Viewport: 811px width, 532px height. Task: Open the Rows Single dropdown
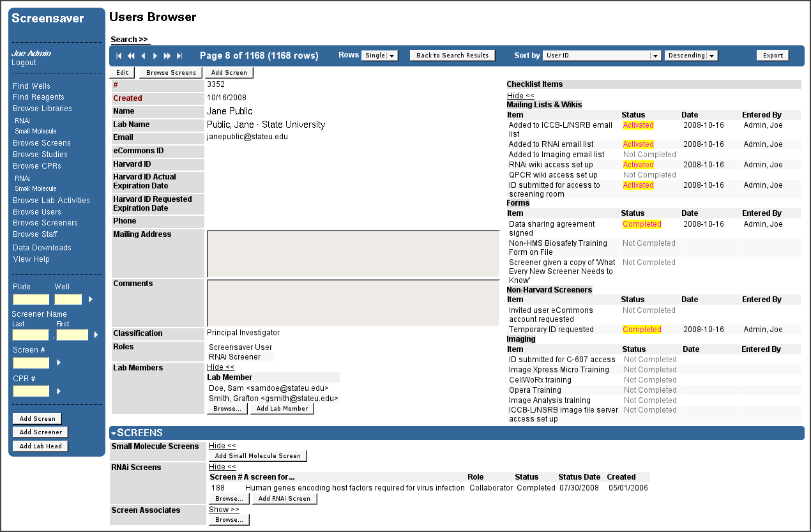[379, 56]
